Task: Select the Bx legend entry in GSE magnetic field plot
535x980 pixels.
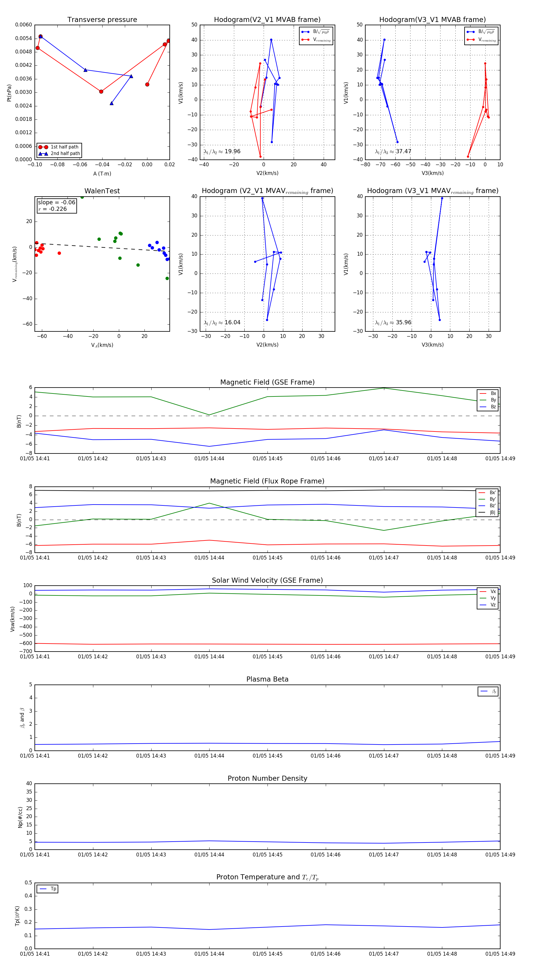Action: click(488, 393)
